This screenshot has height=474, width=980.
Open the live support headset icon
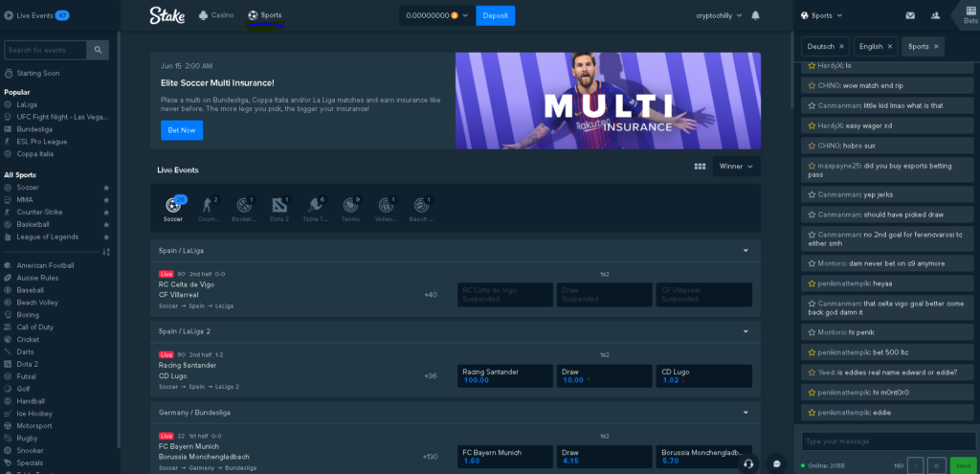click(x=746, y=464)
